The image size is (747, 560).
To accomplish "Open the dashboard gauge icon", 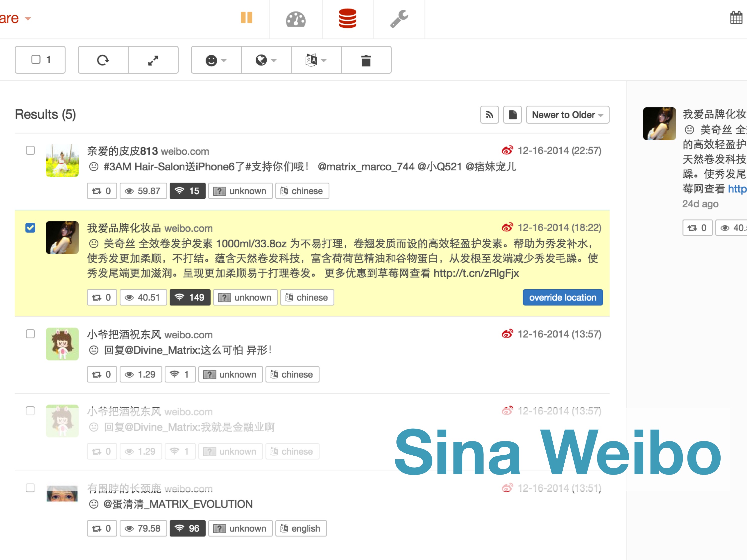I will 296,19.
